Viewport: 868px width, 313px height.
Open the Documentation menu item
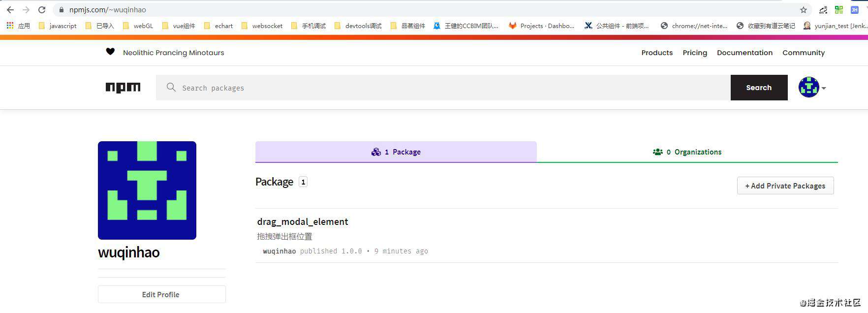[x=744, y=53]
